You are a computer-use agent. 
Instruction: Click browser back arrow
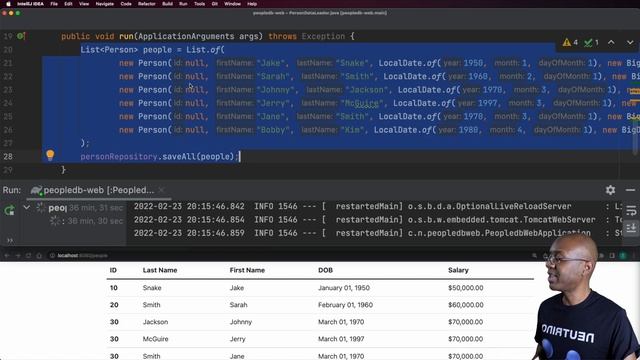[x=7, y=256]
